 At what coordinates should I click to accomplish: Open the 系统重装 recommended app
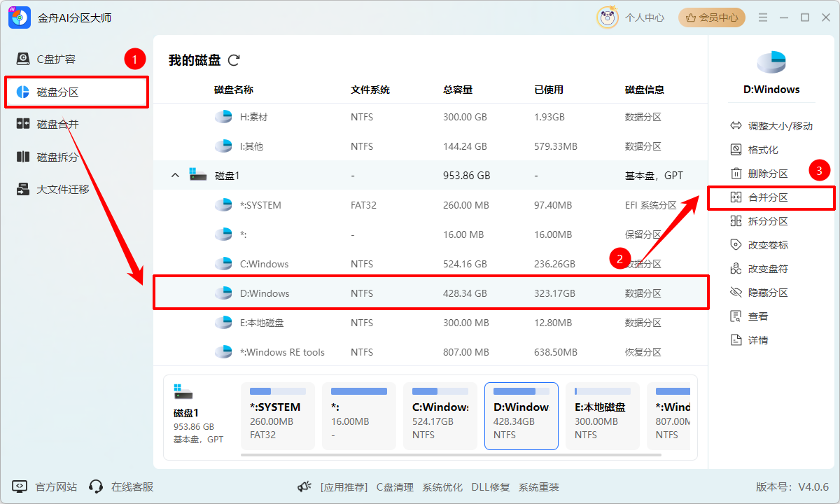pos(539,487)
